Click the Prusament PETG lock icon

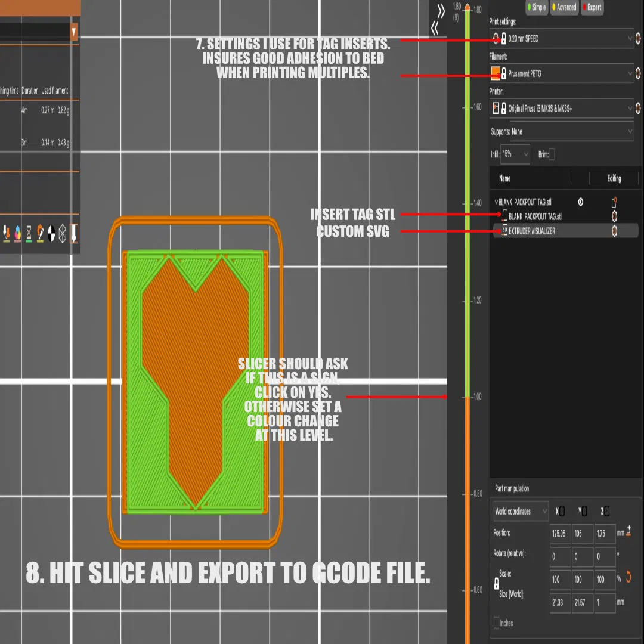(x=503, y=73)
